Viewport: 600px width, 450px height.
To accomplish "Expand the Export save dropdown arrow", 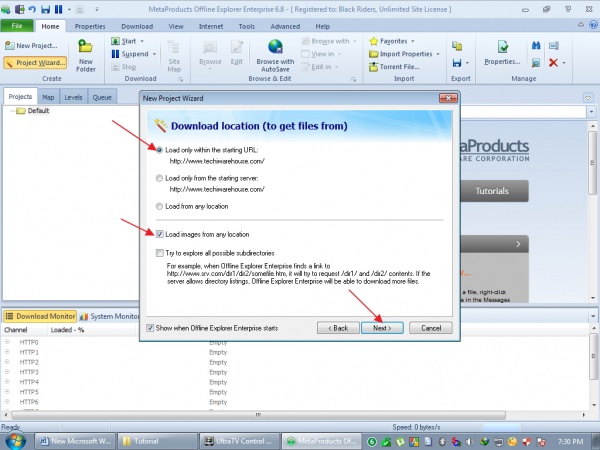I will [467, 63].
